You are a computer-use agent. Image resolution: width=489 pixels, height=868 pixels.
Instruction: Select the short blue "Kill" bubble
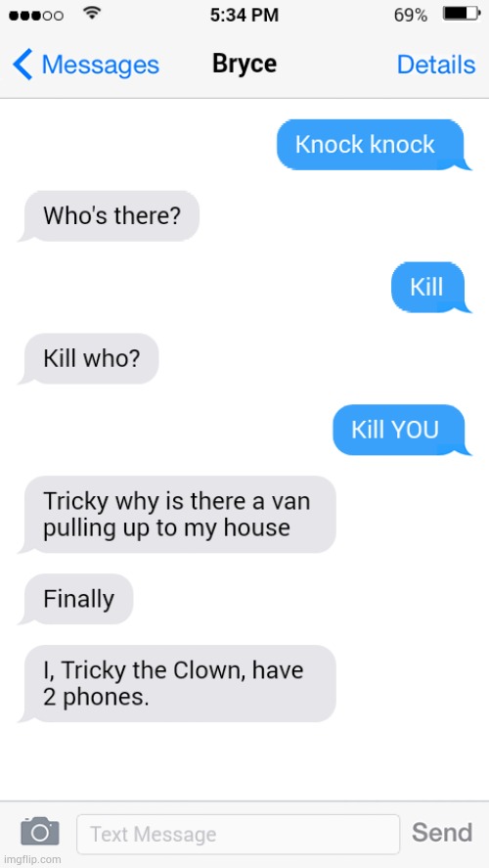click(428, 288)
